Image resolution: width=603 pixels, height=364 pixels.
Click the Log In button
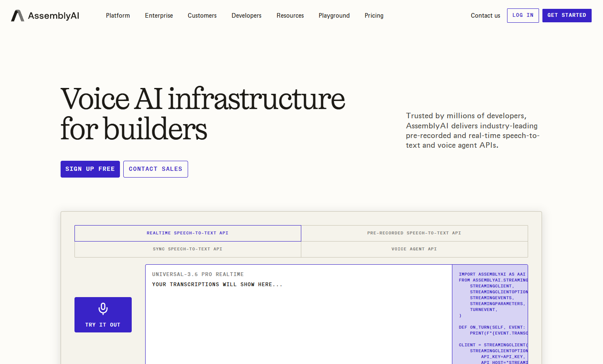click(523, 16)
